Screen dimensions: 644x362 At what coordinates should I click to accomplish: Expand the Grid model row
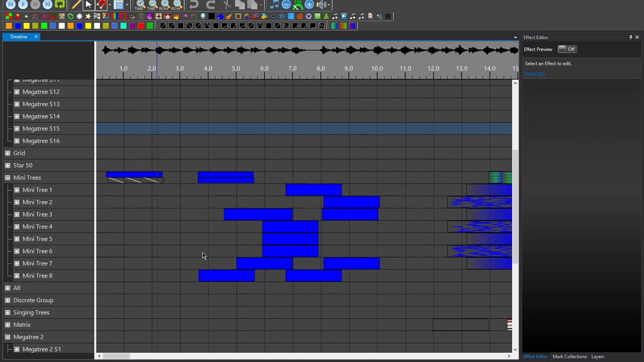(8, 153)
